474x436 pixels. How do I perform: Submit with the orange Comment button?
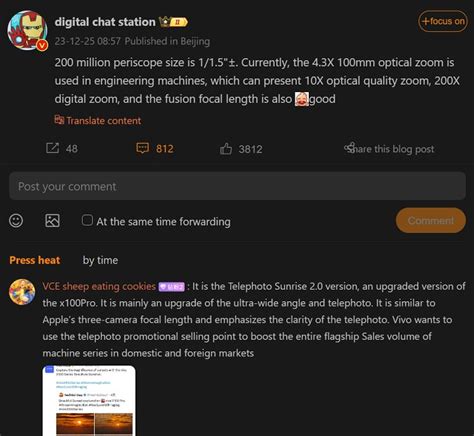(431, 220)
